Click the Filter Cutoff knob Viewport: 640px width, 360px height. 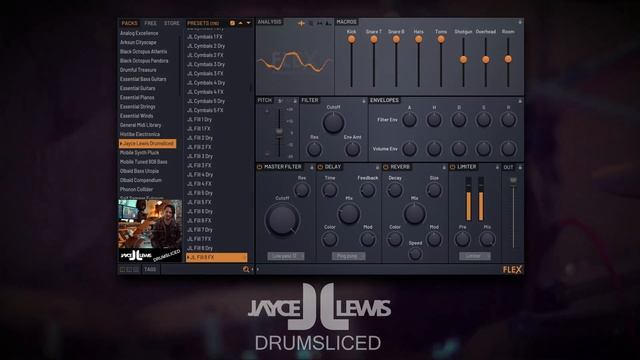click(333, 122)
